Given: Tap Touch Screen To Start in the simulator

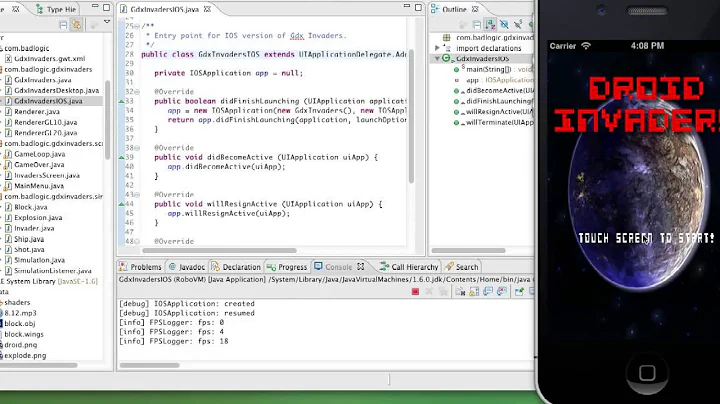Looking at the screenshot, I should tap(646, 238).
